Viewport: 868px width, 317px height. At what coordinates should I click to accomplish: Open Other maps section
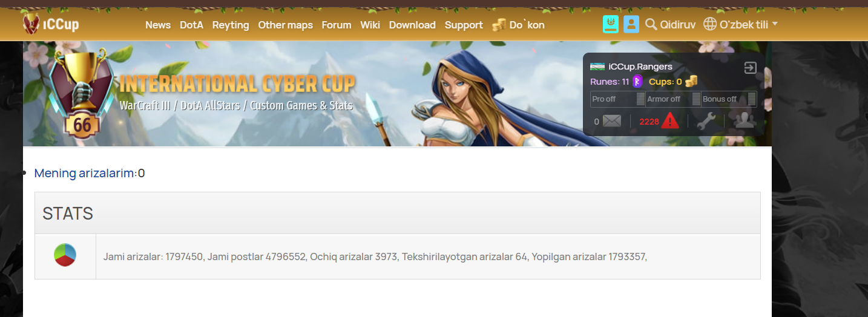pos(285,25)
